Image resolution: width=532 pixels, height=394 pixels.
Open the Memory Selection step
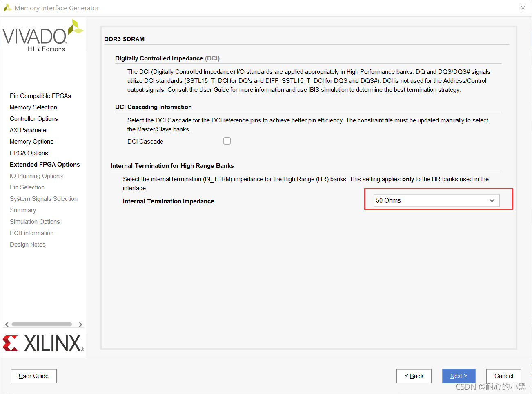pyautogui.click(x=33, y=107)
